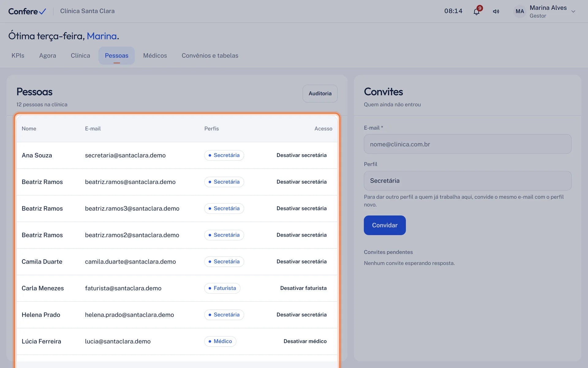Image resolution: width=588 pixels, height=368 pixels.
Task: Deactivate secretária for Ana Souza
Action: point(301,155)
